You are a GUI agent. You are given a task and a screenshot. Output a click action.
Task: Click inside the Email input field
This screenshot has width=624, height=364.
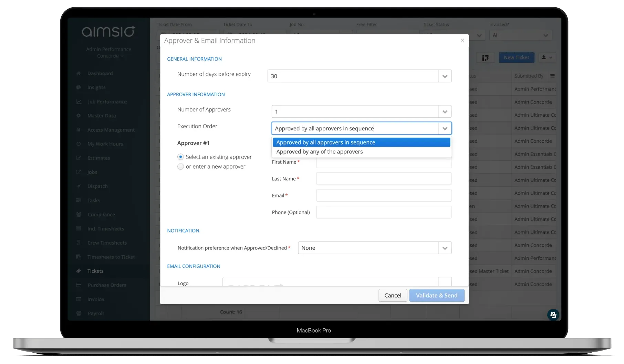coord(383,195)
